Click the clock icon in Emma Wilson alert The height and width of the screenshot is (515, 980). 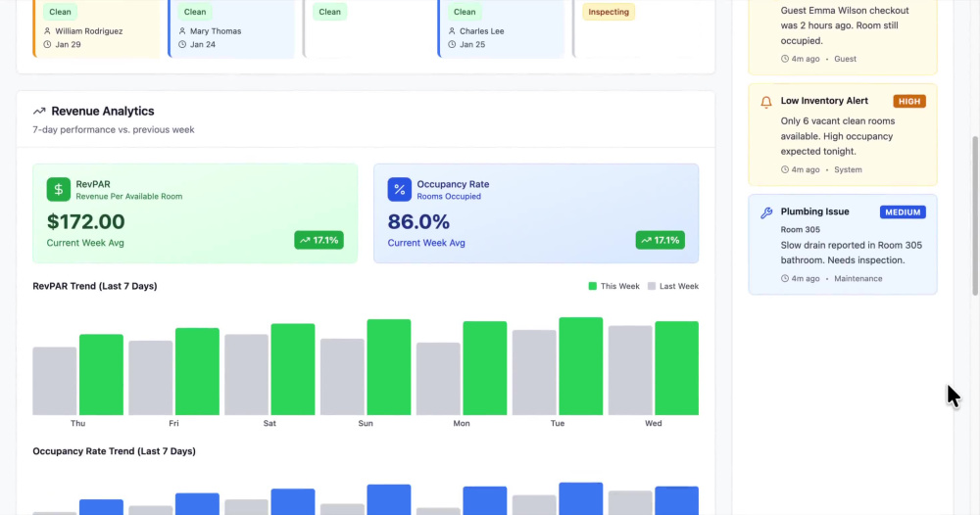click(x=784, y=59)
